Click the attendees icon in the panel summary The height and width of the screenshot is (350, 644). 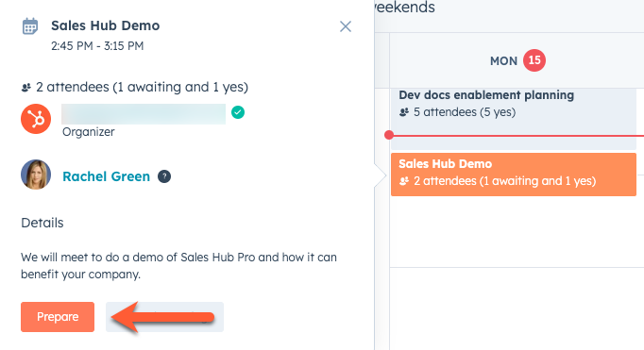pos(26,88)
